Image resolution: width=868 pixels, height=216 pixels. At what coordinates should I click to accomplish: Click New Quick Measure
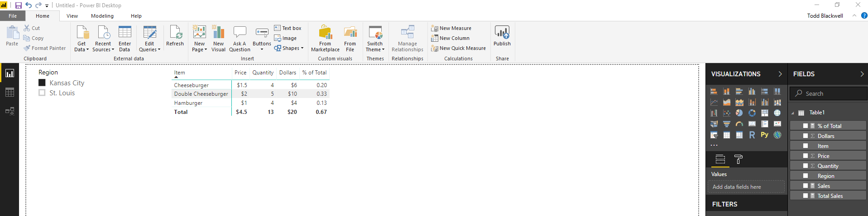[x=458, y=48]
